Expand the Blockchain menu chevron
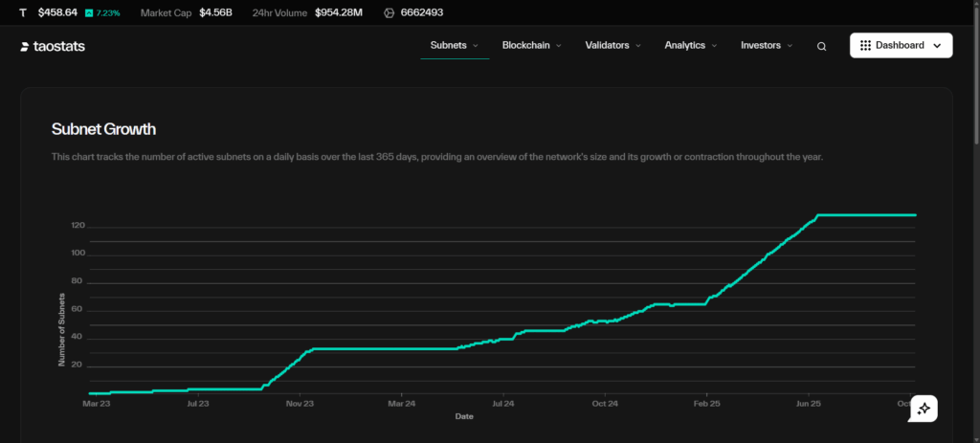 [x=559, y=46]
